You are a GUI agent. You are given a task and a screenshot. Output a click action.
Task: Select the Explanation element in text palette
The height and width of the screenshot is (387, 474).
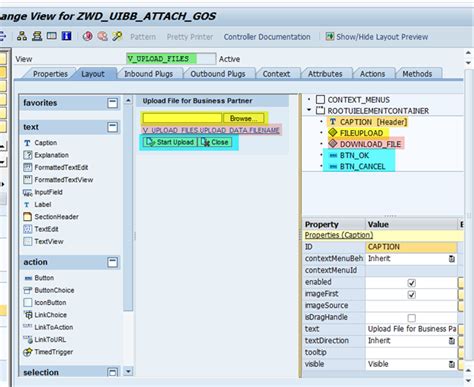[46, 155]
